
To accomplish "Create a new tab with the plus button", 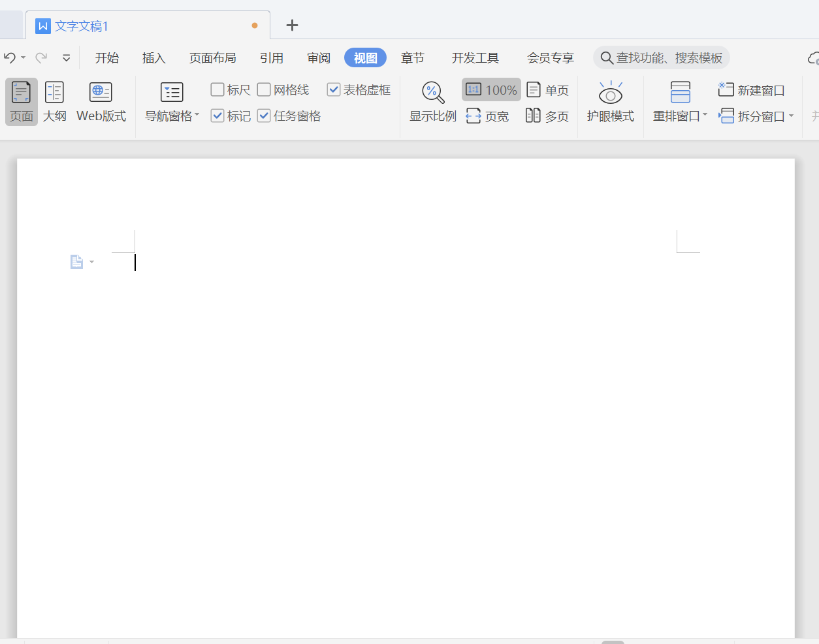I will 291,25.
